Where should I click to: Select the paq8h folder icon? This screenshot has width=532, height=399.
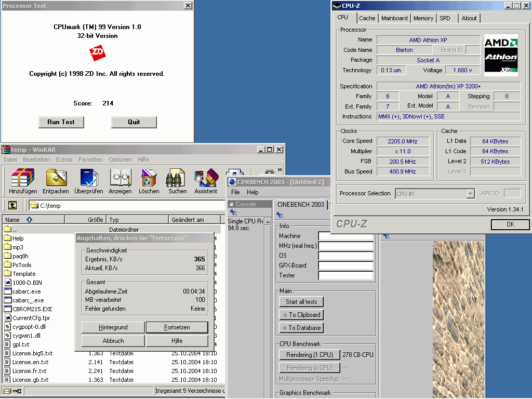point(7,256)
